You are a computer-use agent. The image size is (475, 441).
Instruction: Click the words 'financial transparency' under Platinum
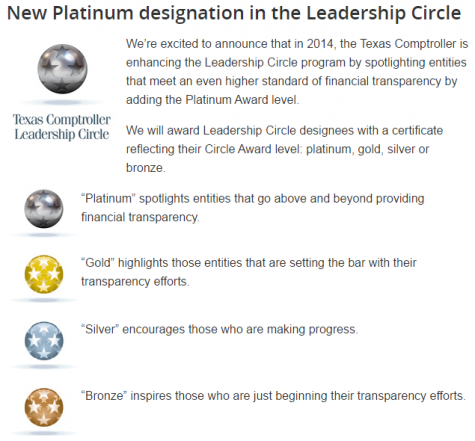point(140,217)
